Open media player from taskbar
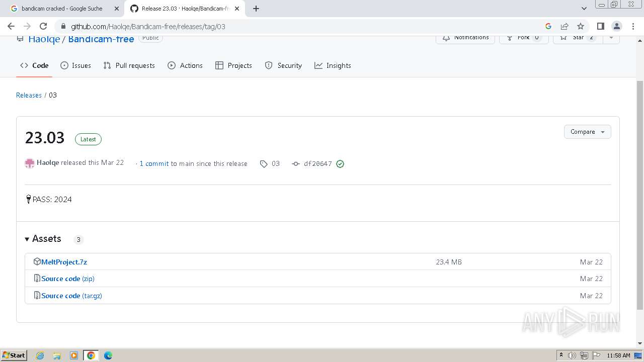Image resolution: width=644 pixels, height=362 pixels. pyautogui.click(x=74, y=355)
